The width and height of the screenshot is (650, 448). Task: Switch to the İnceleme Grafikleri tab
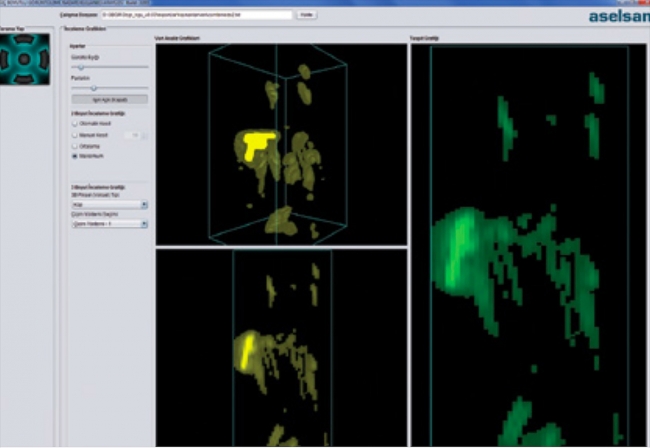pyautogui.click(x=86, y=29)
